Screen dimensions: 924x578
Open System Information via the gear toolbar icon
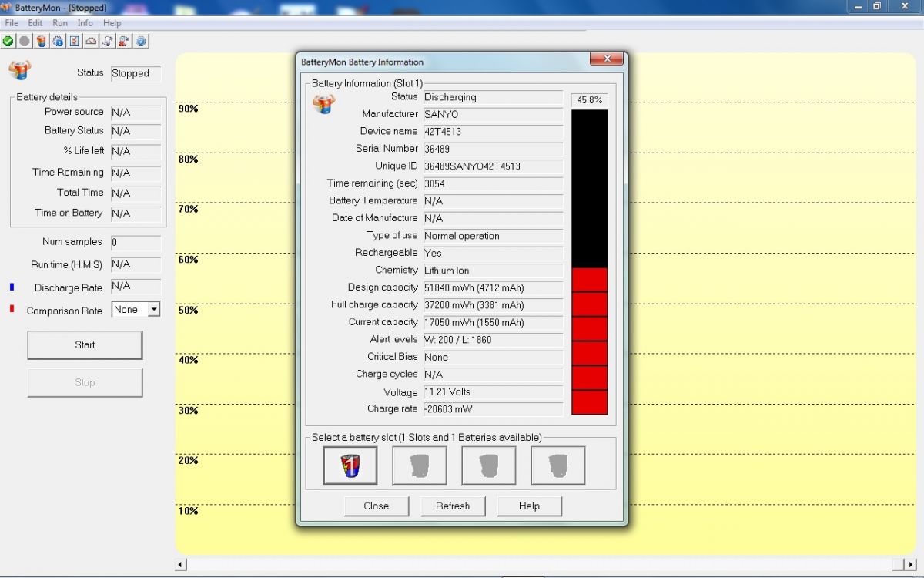[58, 41]
